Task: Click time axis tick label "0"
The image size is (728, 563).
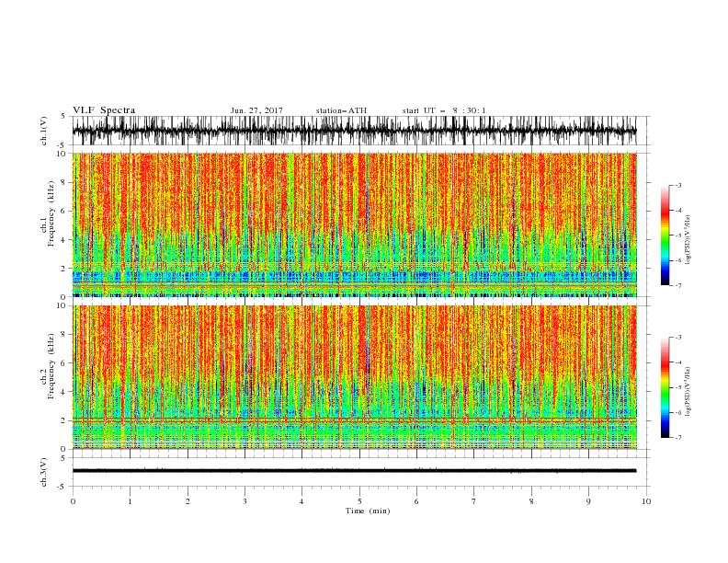Action: coord(73,501)
